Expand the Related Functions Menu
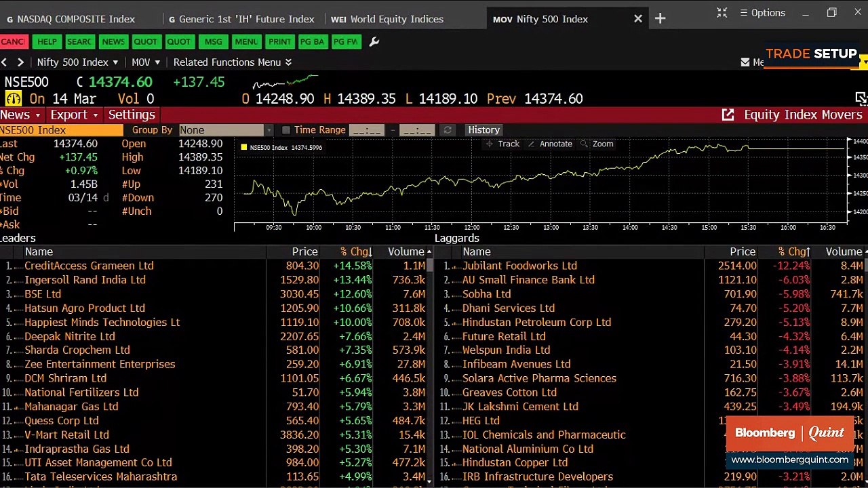The image size is (868, 488). tap(233, 62)
